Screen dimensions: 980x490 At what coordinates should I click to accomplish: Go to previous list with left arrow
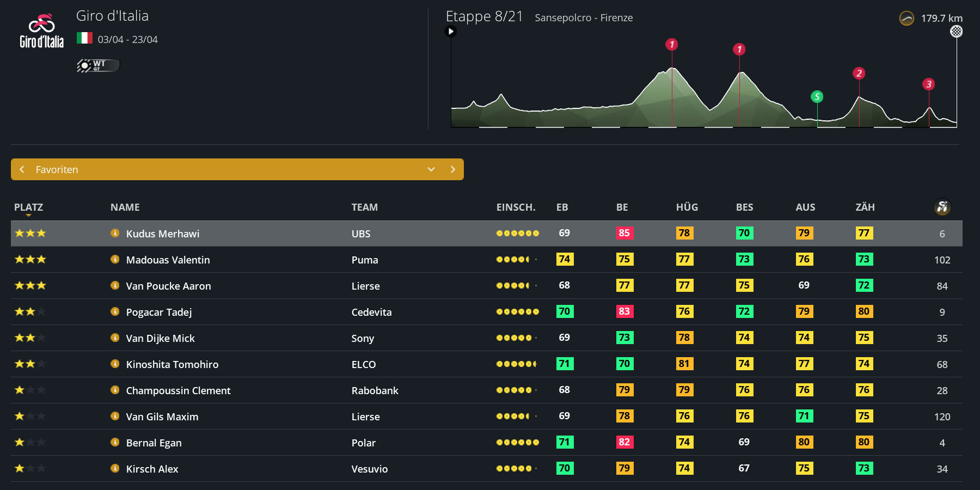(22, 169)
